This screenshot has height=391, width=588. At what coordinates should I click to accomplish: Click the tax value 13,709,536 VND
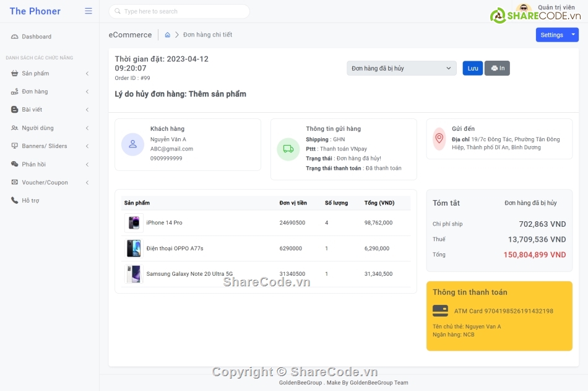[537, 239]
